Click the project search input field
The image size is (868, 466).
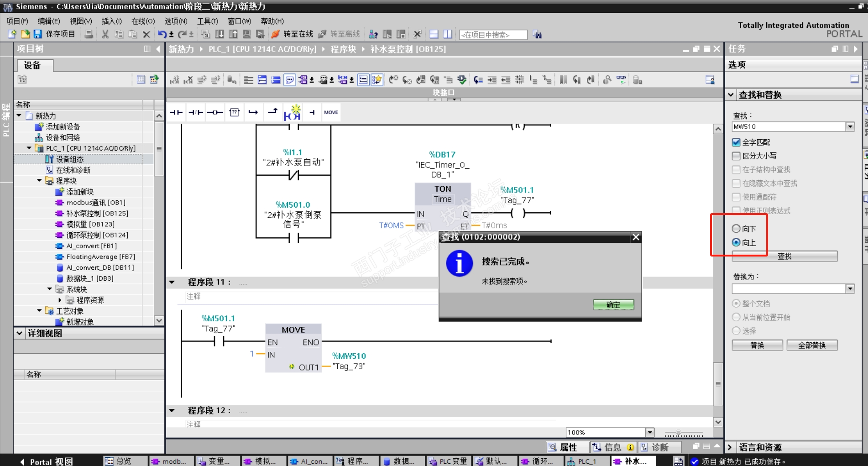[x=493, y=35]
